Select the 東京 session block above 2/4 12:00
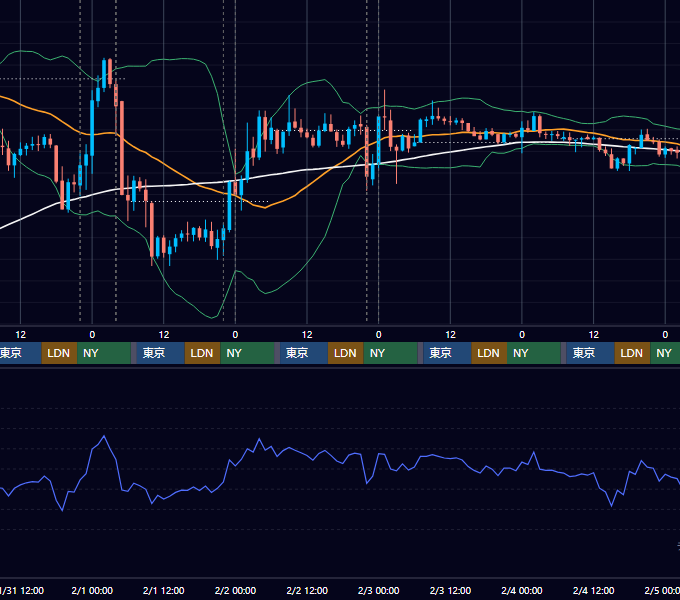The width and height of the screenshot is (680, 600). click(x=591, y=353)
